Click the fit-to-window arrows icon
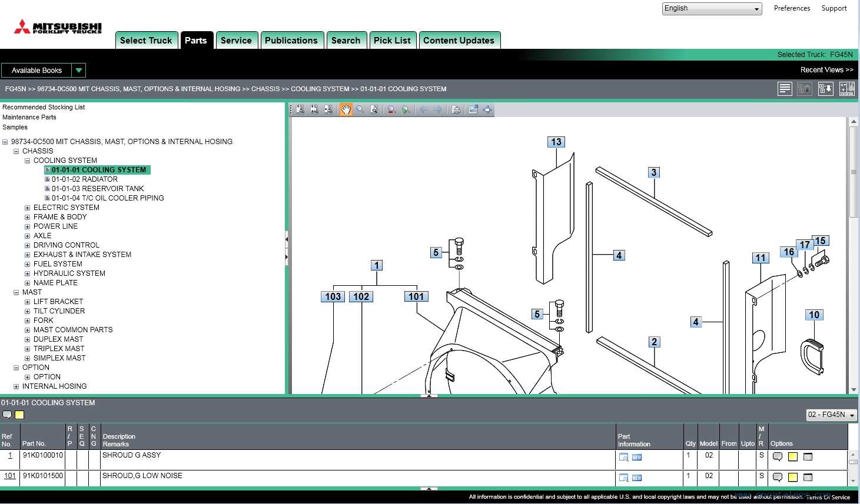The height and width of the screenshot is (504, 860). click(x=487, y=109)
